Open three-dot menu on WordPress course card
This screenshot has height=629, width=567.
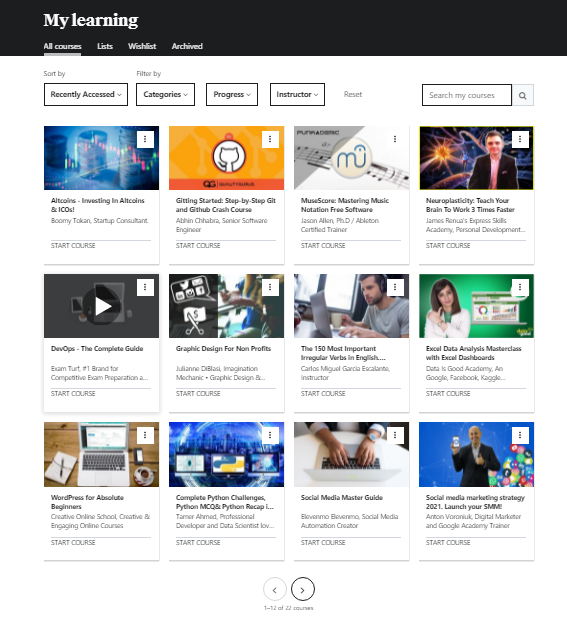pyautogui.click(x=145, y=435)
